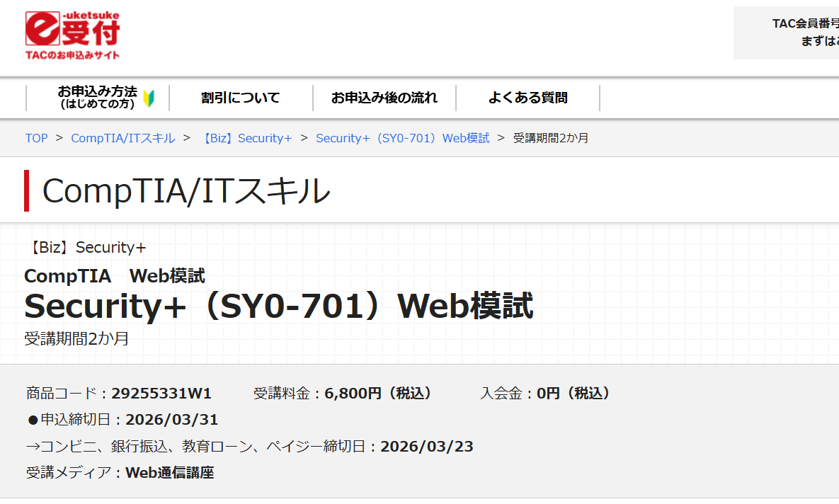Viewport: 839px width, 504px height.
Task: Select product code 29255331W1
Action: click(x=161, y=394)
